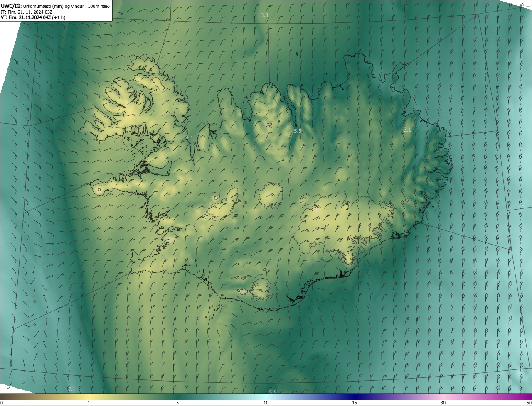Screen dimensions: 532x406
Task: Click the '5.5' value label beside the northern fjord
Action: (298, 131)
